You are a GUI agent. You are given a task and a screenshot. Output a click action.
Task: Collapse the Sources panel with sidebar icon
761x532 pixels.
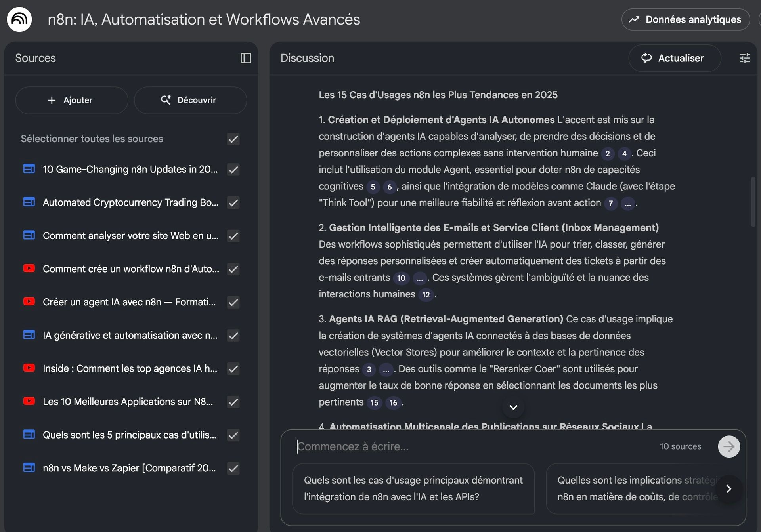[246, 58]
